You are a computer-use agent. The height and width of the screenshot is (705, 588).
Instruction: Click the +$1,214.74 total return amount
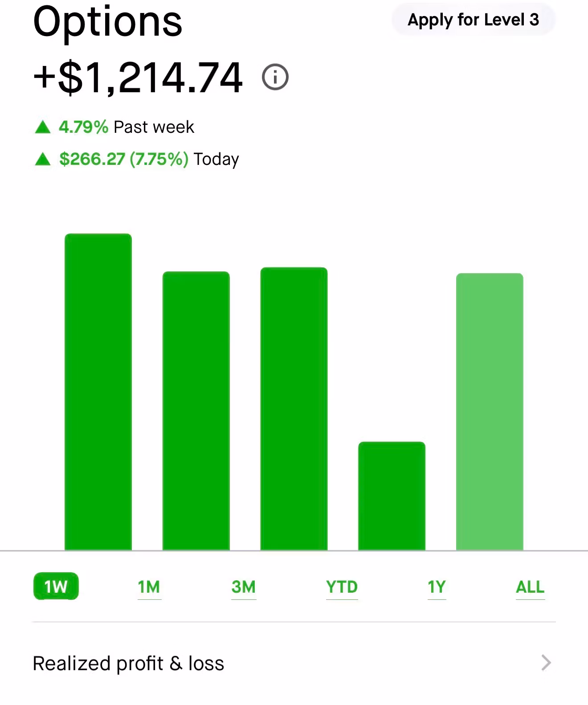click(x=138, y=78)
